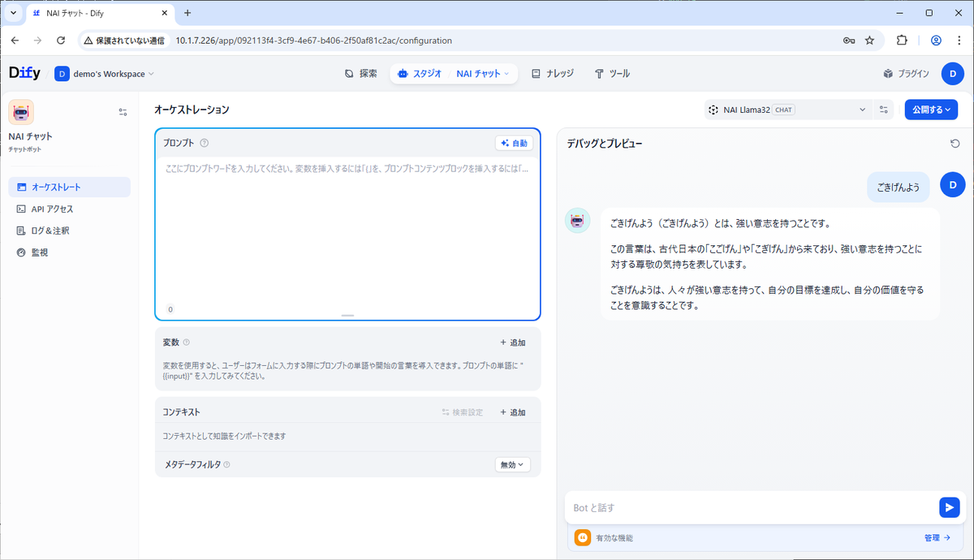Select the NAI チャット - Dify browser tab

[x=100, y=14]
